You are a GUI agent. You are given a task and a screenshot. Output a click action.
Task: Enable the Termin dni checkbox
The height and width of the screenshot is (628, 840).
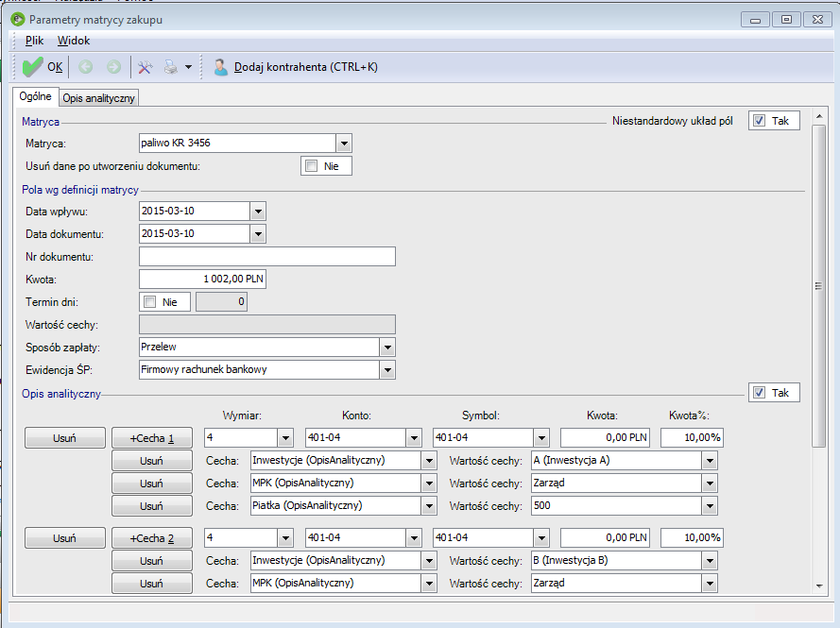tap(150, 302)
